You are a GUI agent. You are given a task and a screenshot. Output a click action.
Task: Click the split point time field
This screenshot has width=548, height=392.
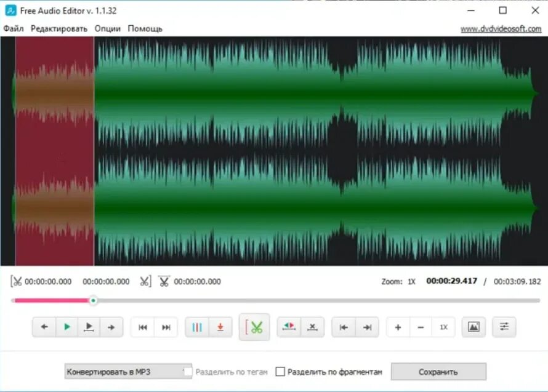pyautogui.click(x=198, y=282)
